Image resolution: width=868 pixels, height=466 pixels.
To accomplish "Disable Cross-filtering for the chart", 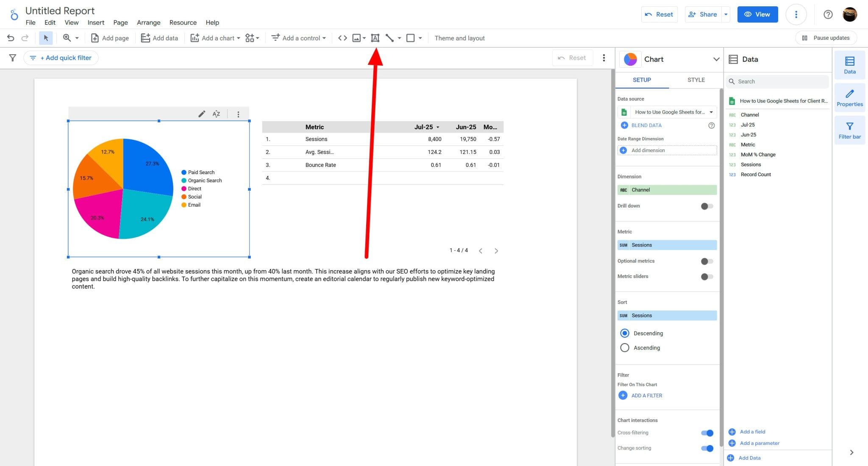I will click(x=707, y=433).
